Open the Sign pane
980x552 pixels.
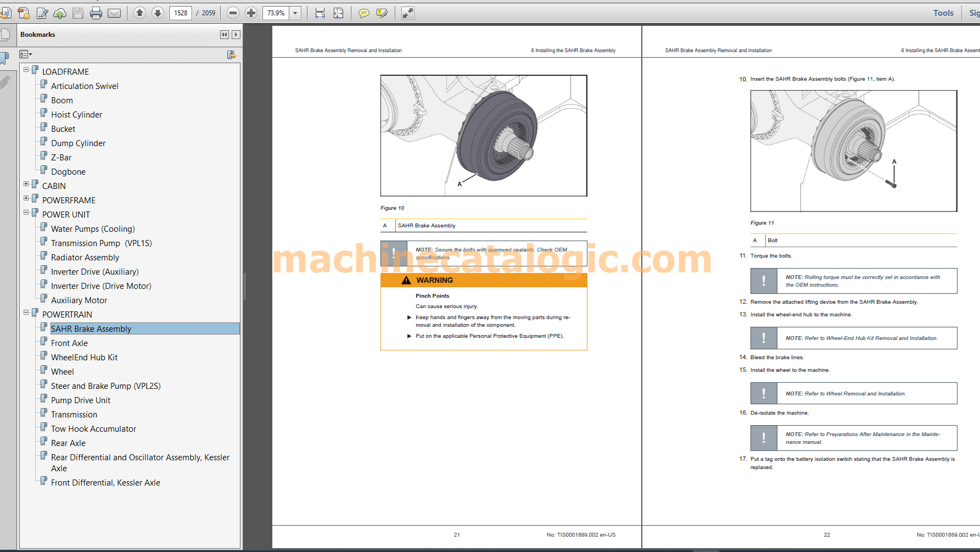coord(974,13)
